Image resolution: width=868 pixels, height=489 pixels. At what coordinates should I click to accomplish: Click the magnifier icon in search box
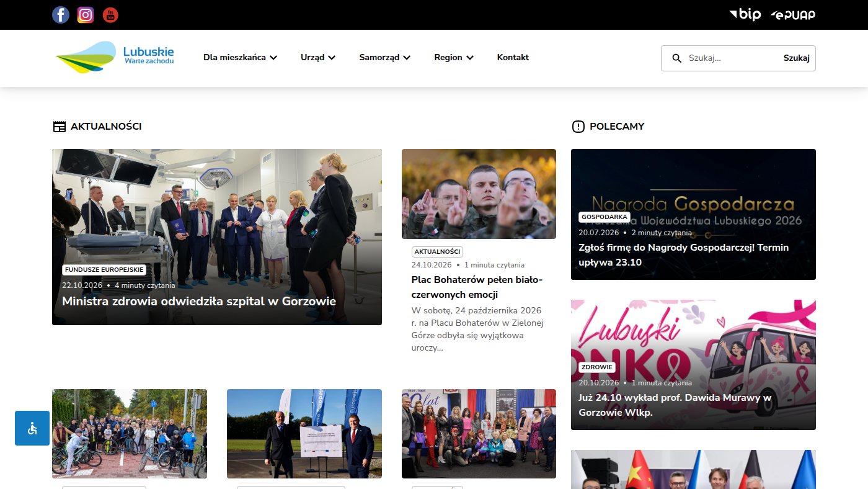click(x=677, y=58)
